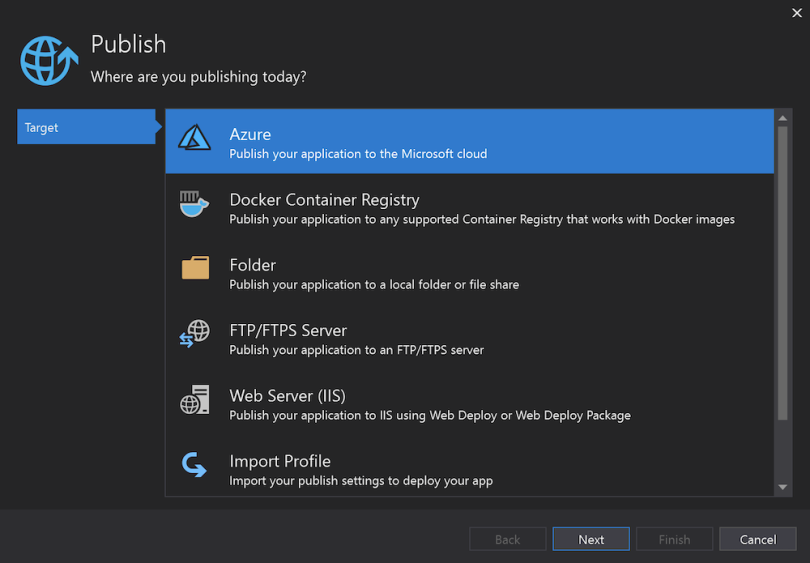810x563 pixels.
Task: Choose the FTP/FTPS Server heading
Action: click(x=288, y=331)
